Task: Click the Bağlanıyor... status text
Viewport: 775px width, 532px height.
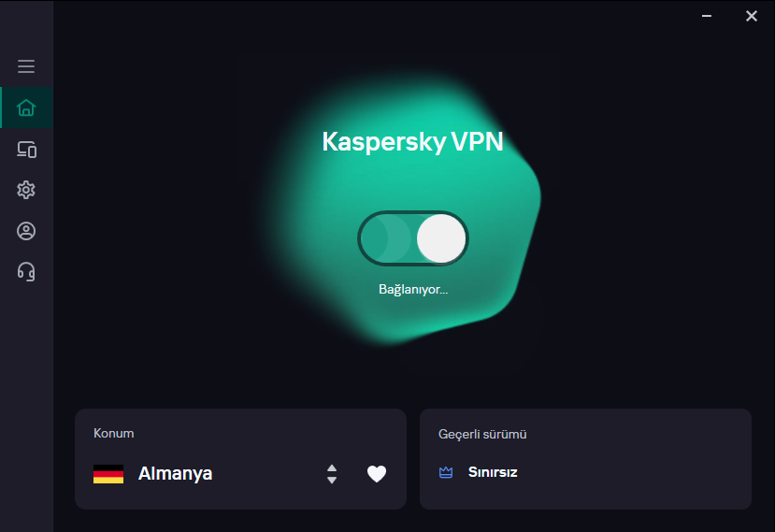Action: pyautogui.click(x=413, y=290)
